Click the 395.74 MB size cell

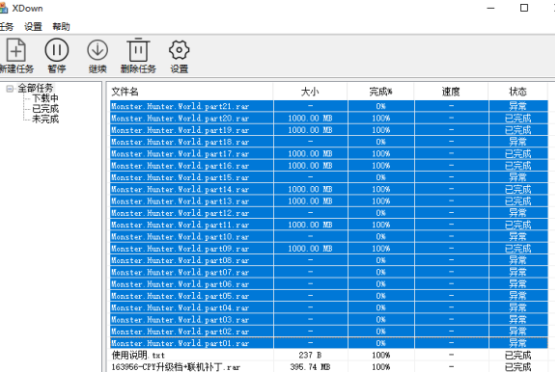click(310, 367)
